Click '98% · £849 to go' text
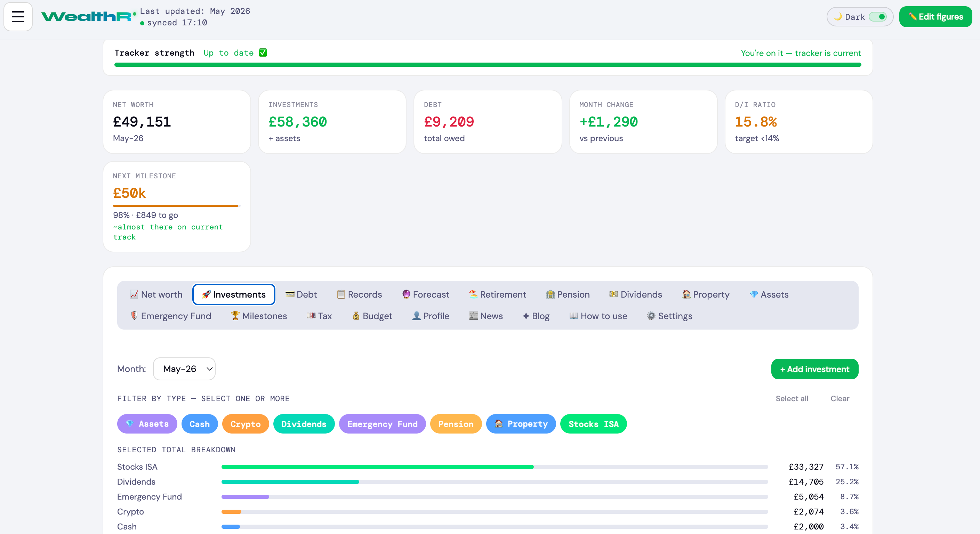Image resolution: width=980 pixels, height=534 pixels. pos(145,215)
